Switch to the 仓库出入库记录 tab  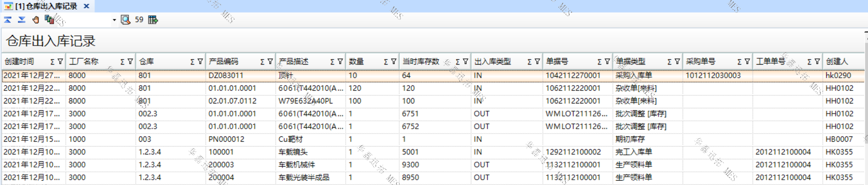[46, 6]
